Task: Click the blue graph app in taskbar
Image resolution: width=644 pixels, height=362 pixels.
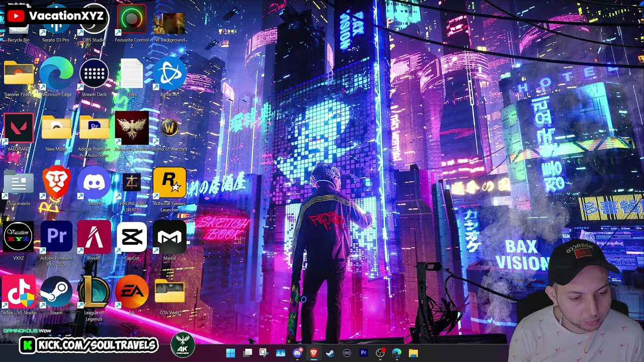Action: [281, 353]
